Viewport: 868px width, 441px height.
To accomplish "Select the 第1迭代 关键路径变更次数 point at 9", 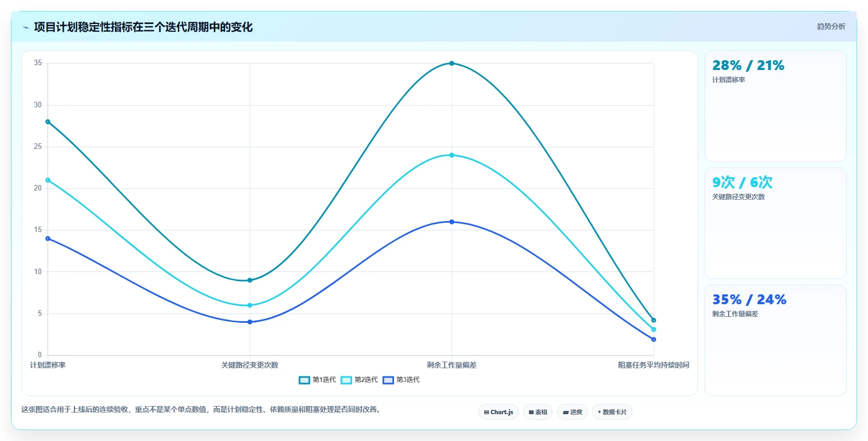I will point(250,280).
